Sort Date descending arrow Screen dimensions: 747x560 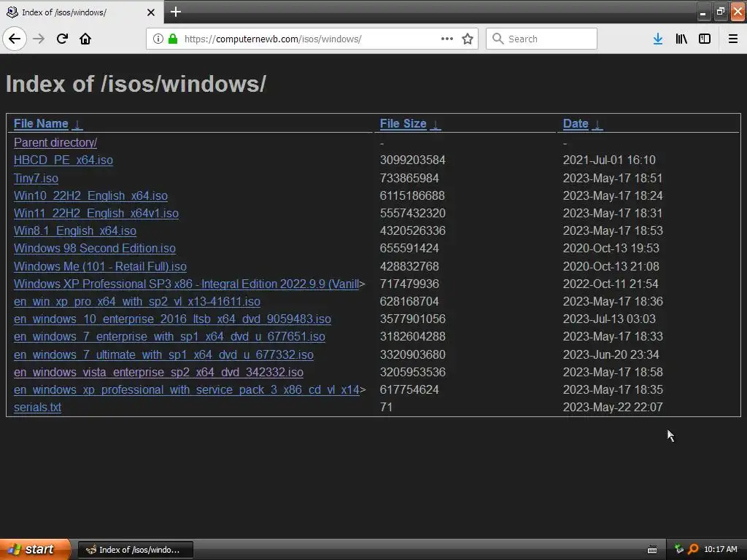tap(597, 124)
